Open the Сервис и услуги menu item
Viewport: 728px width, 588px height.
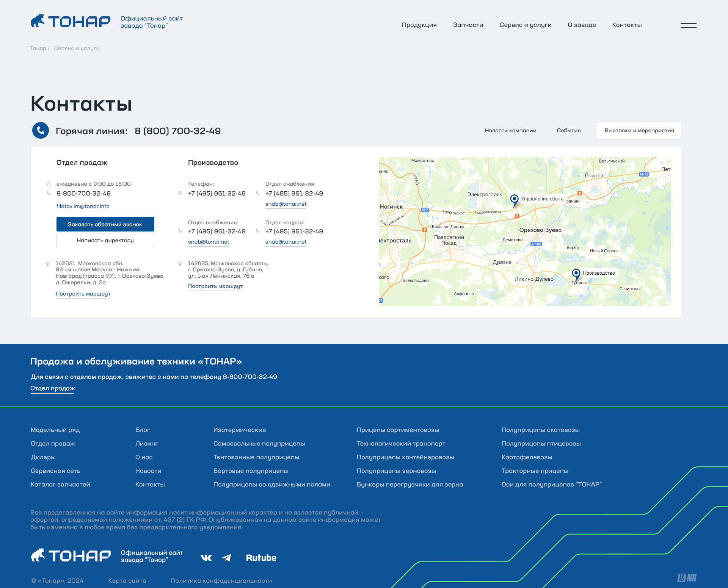pos(526,25)
